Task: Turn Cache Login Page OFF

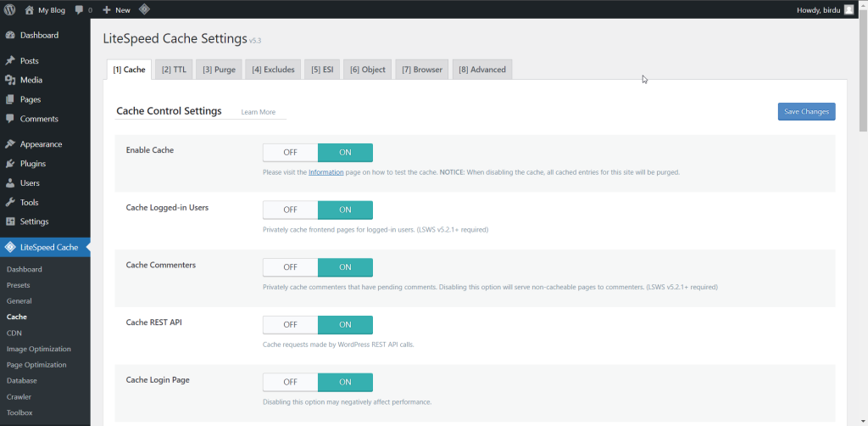Action: tap(290, 382)
